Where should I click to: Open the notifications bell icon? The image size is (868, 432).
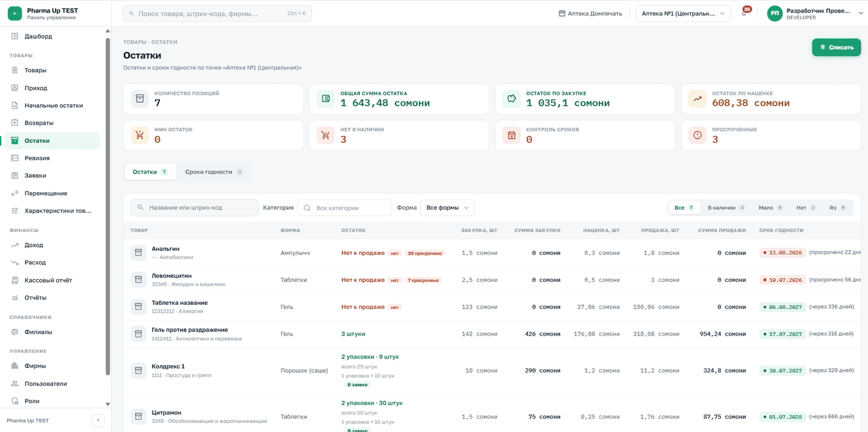click(744, 13)
